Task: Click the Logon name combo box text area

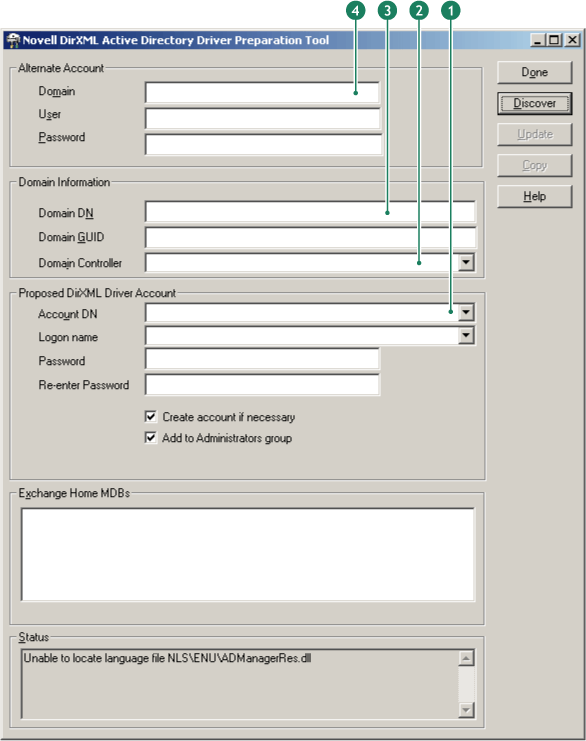Action: click(302, 336)
